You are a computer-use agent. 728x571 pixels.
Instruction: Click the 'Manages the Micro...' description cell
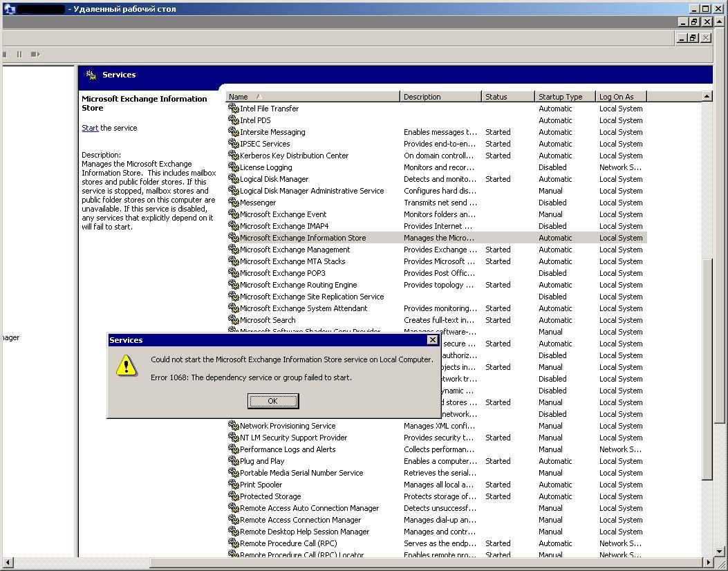tap(439, 238)
